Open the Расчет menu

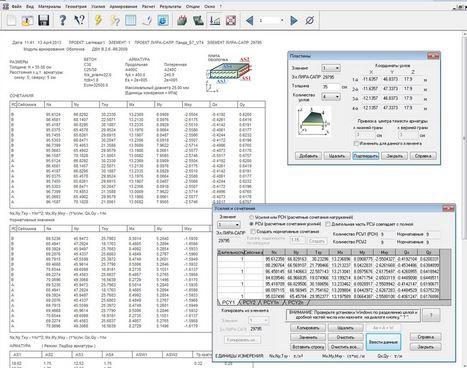[148, 6]
